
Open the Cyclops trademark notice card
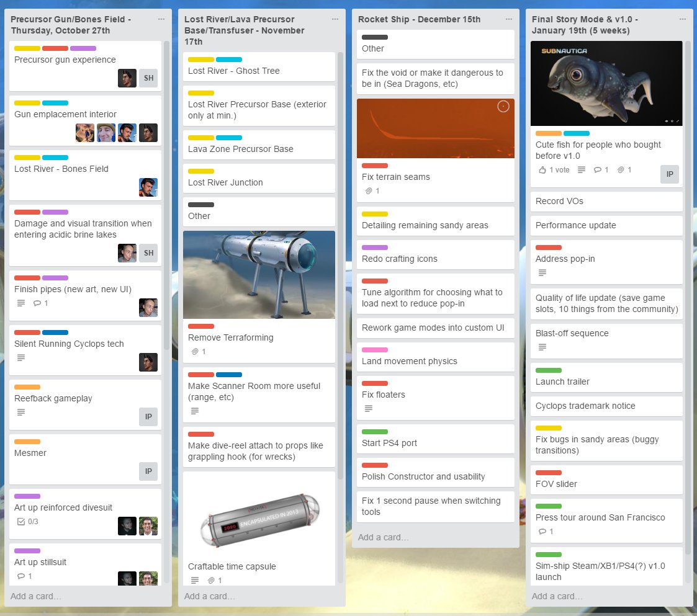606,406
